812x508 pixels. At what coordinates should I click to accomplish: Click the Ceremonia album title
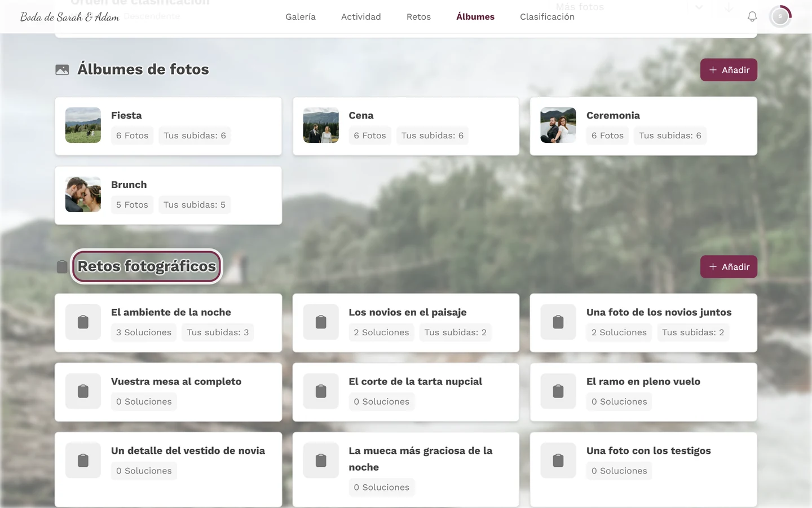click(613, 115)
